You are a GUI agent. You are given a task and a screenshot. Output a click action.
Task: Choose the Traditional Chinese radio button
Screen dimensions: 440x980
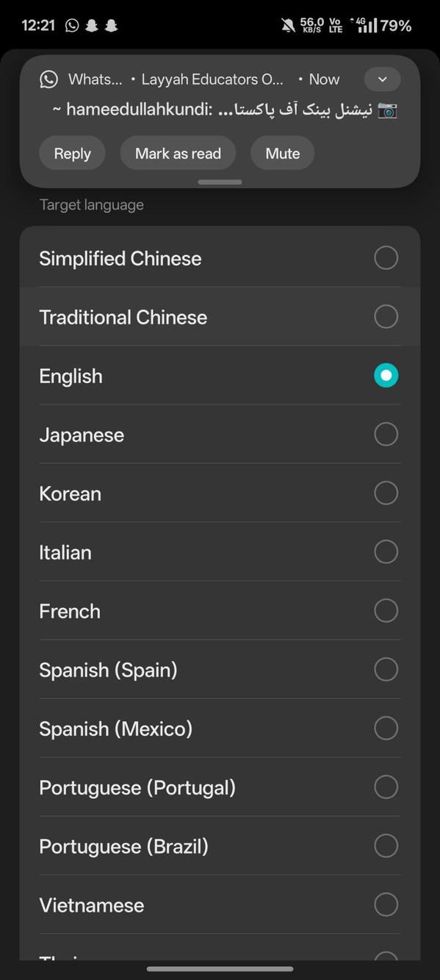pos(386,316)
